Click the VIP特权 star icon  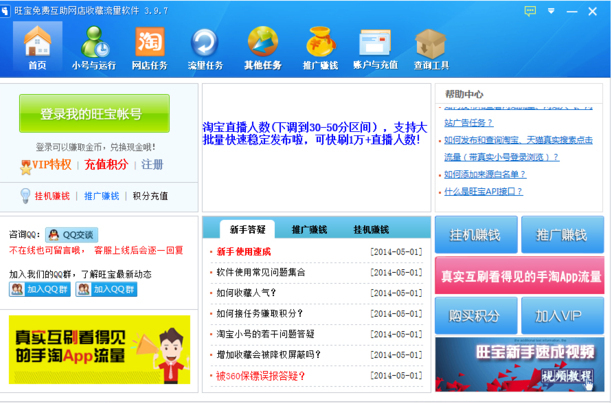coord(26,167)
